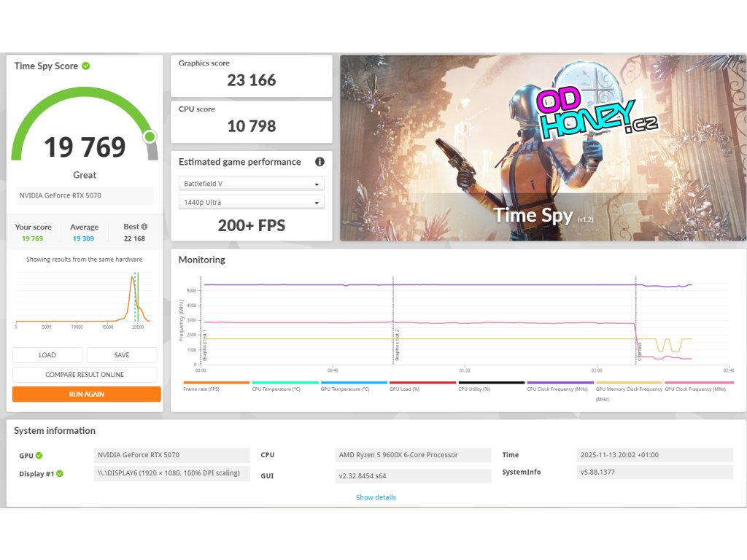Click the green marker on score gauge
Screen dimensions: 747x560
(150, 136)
